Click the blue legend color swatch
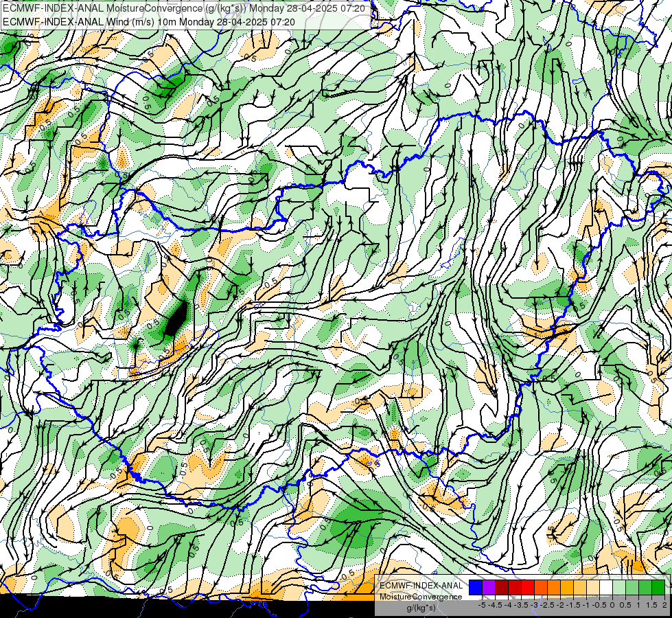Image resolution: width=672 pixels, height=618 pixels. pos(476,588)
